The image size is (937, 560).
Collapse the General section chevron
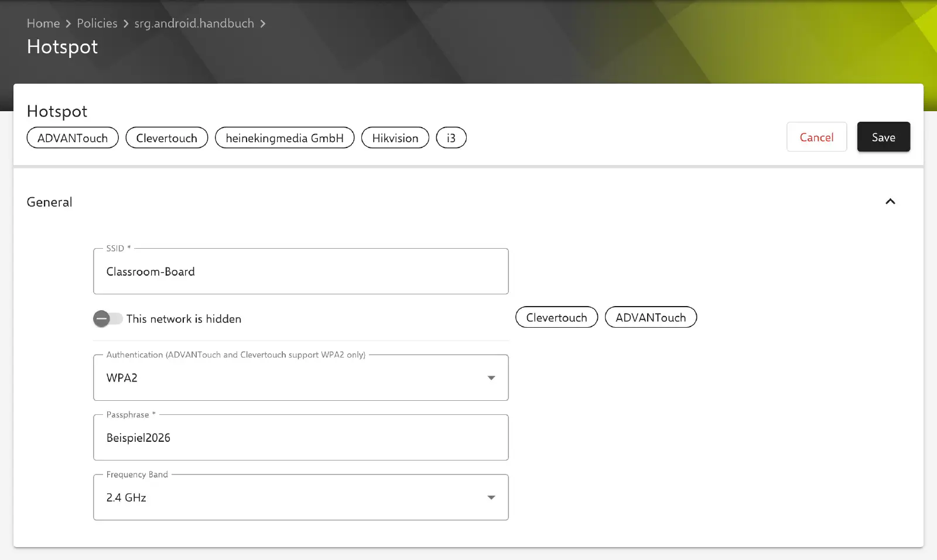point(891,202)
